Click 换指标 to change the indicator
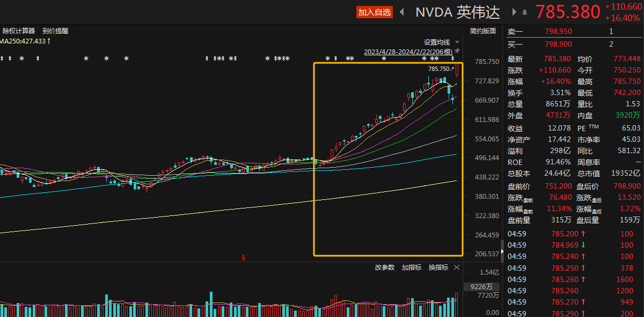The width and height of the screenshot is (644, 317). pyautogui.click(x=438, y=267)
